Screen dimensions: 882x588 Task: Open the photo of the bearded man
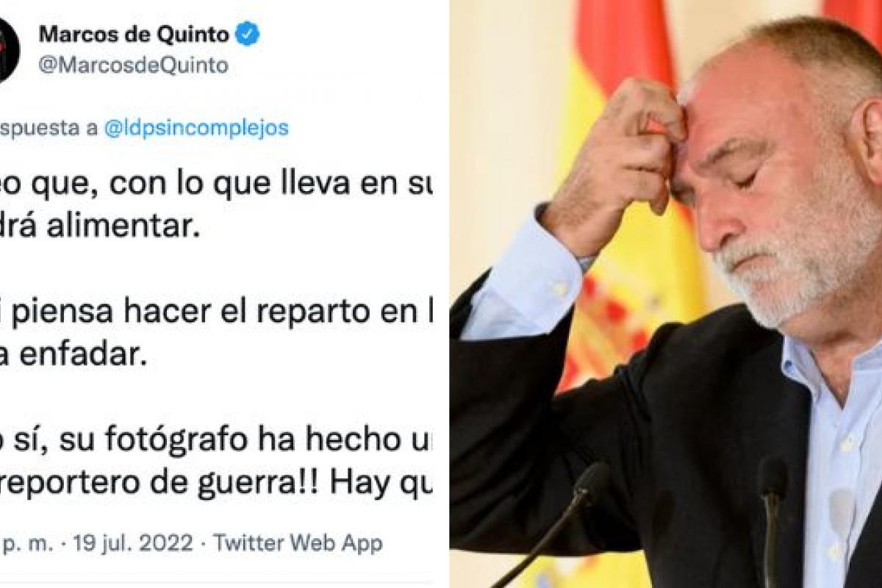click(666, 294)
